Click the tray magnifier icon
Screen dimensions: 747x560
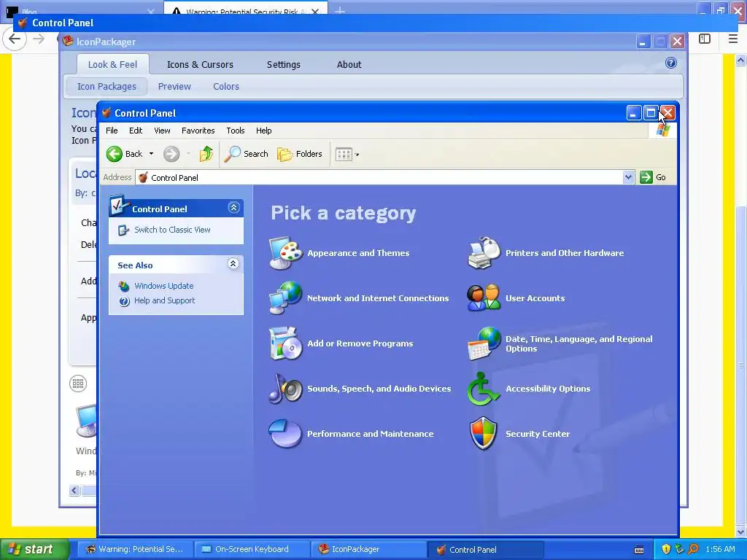tap(693, 549)
